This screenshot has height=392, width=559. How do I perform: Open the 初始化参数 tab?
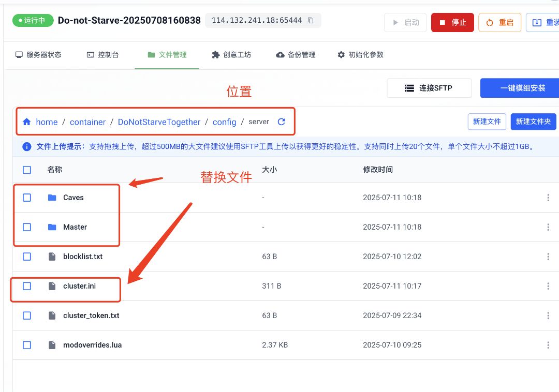tap(360, 55)
